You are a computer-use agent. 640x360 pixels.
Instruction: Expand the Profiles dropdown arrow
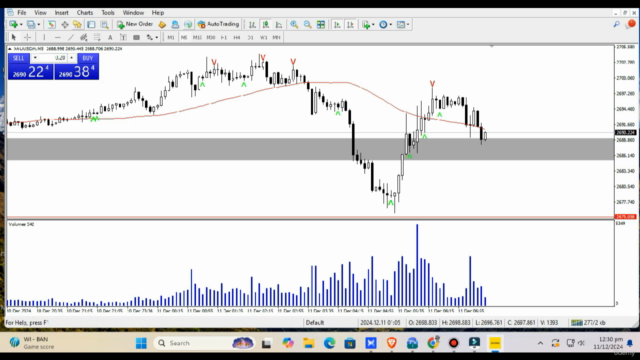coord(39,24)
